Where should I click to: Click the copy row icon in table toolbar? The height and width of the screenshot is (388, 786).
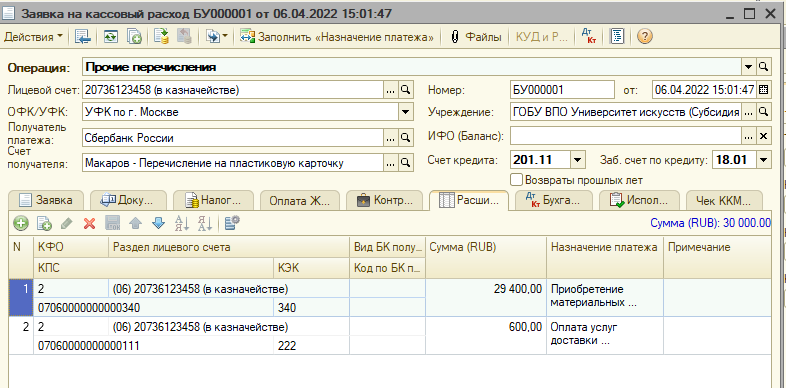pos(45,224)
